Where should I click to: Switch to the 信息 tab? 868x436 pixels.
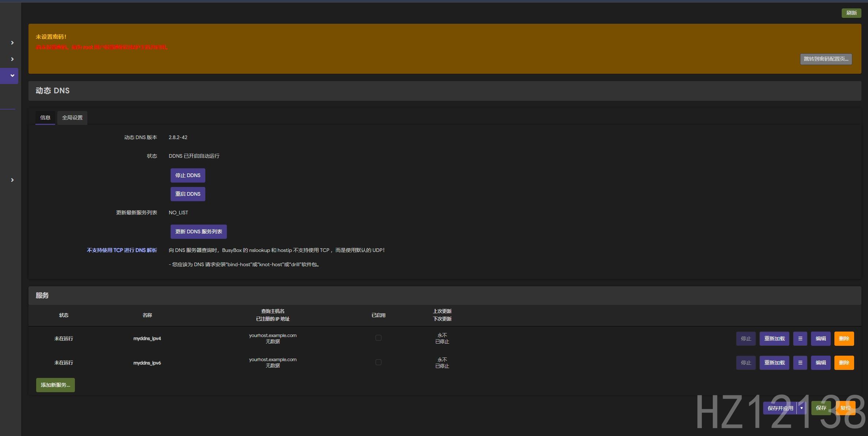45,118
